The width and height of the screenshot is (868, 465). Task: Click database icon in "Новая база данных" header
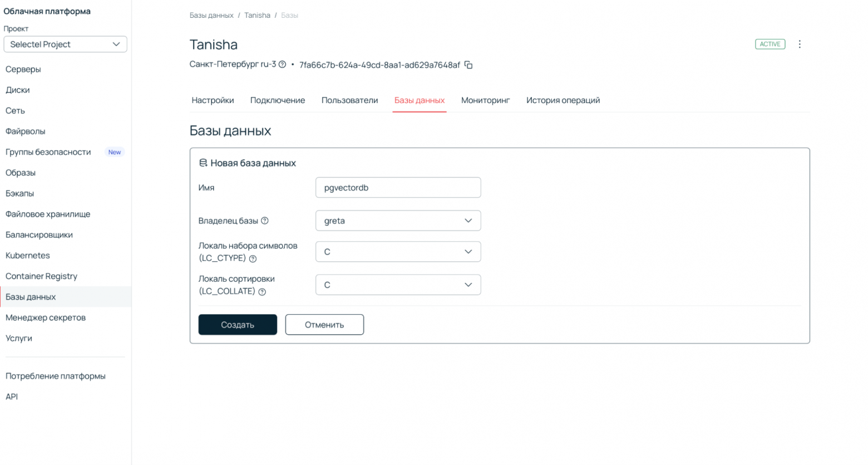click(x=203, y=163)
